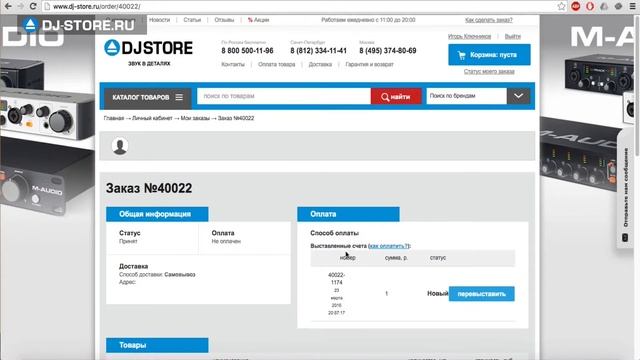Viewport: 640px width, 360px height.
Task: Open the Статьи menu item
Action: (192, 20)
